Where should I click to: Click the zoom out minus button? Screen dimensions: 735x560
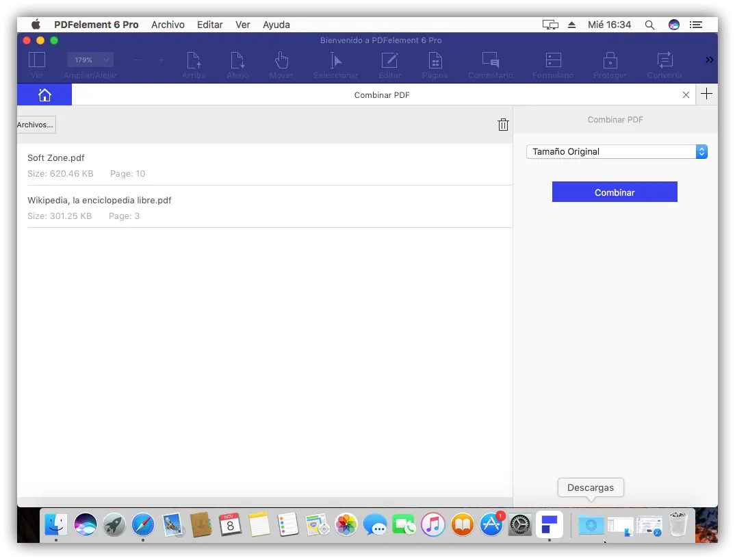138,60
